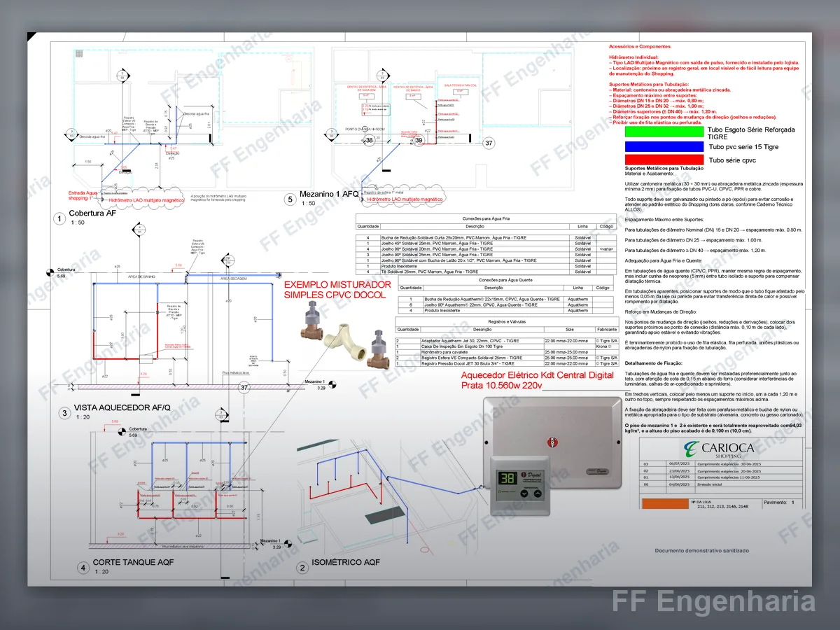The width and height of the screenshot is (840, 630).
Task: Click the digital display showing 38 on the controller
Action: [x=508, y=479]
